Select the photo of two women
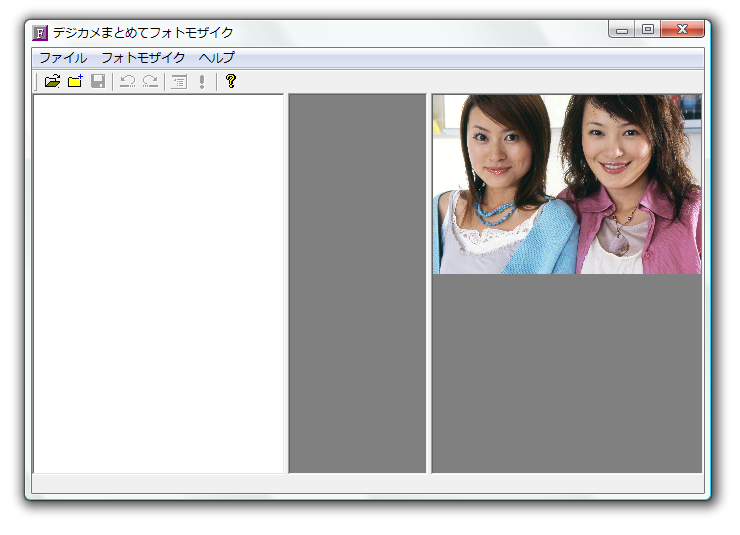The image size is (740, 535). (567, 184)
